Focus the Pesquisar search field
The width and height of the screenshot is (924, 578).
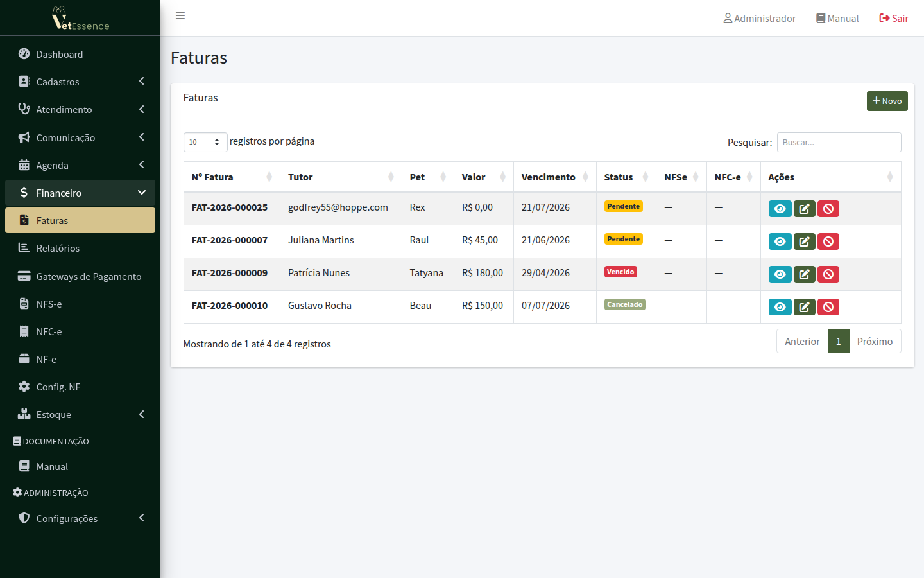pyautogui.click(x=839, y=142)
